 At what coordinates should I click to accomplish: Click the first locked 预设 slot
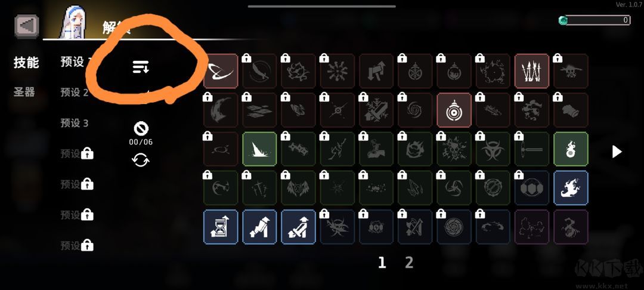click(x=77, y=153)
